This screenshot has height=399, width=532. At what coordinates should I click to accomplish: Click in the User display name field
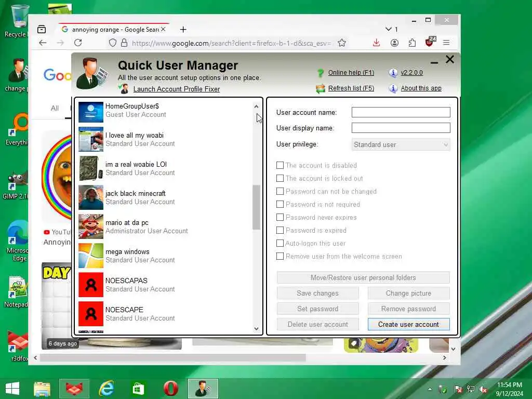pyautogui.click(x=401, y=128)
